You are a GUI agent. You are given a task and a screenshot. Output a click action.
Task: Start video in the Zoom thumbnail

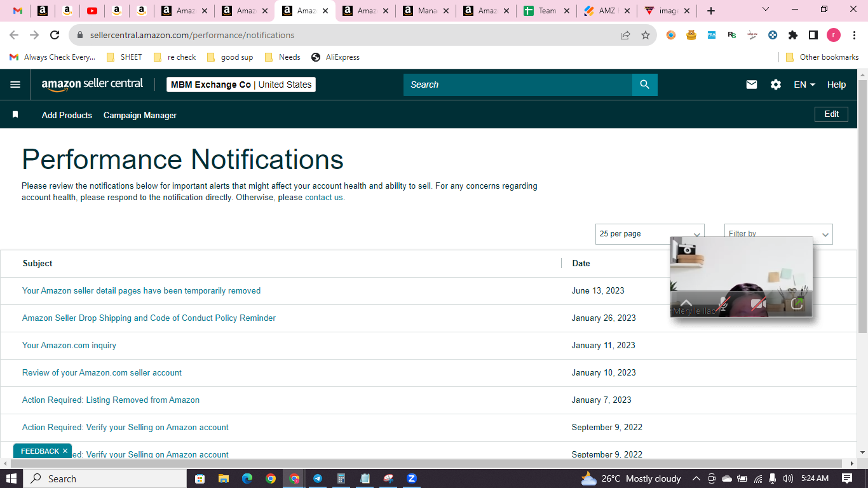758,304
